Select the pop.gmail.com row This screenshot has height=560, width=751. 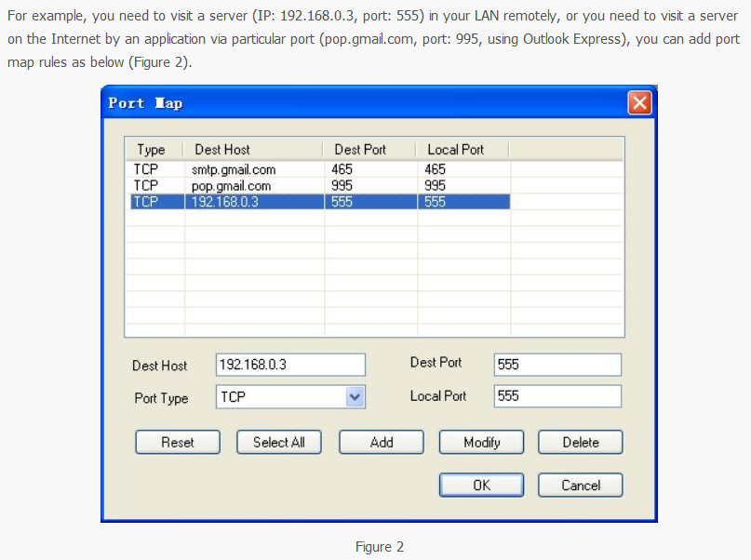(320, 186)
